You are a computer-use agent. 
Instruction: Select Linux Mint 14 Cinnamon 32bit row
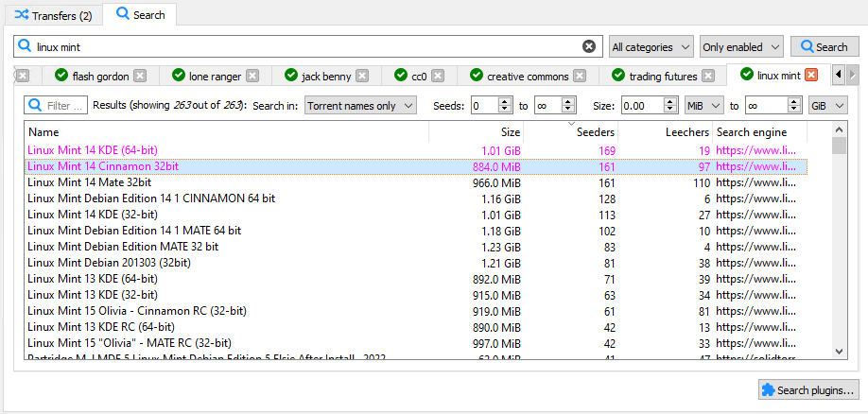[416, 166]
